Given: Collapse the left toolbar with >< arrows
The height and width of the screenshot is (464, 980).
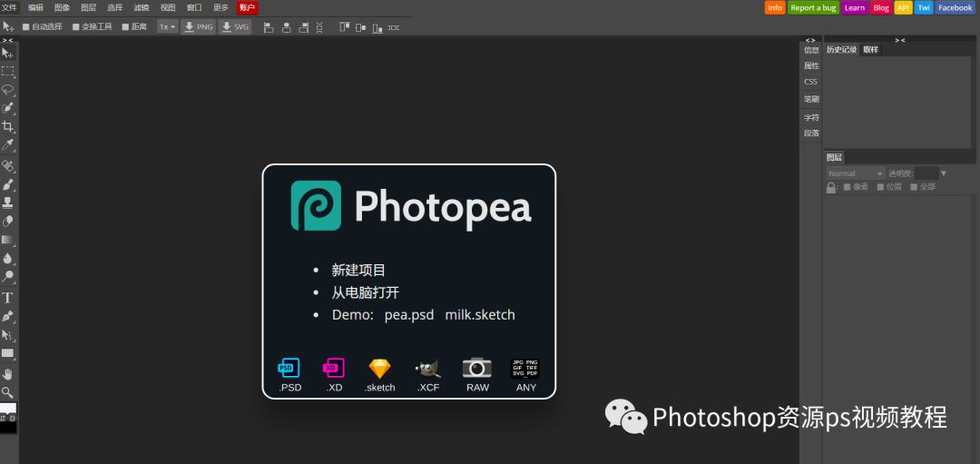Looking at the screenshot, I should 7,40.
